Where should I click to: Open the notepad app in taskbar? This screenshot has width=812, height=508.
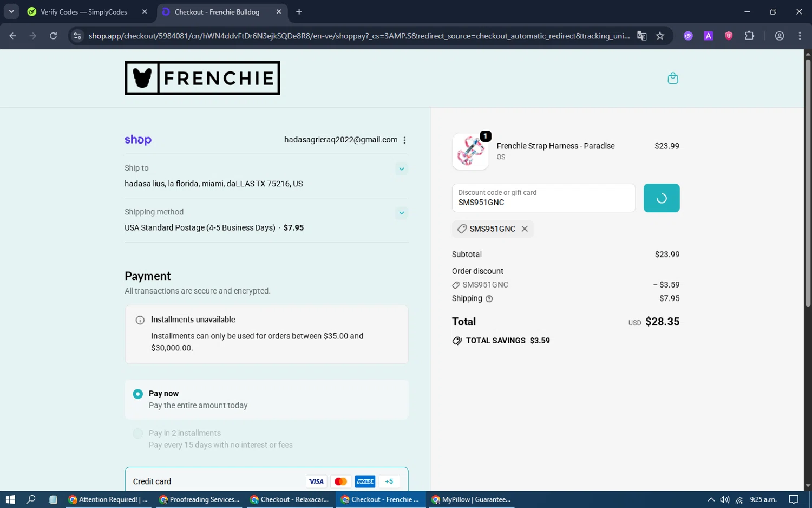[x=53, y=499]
